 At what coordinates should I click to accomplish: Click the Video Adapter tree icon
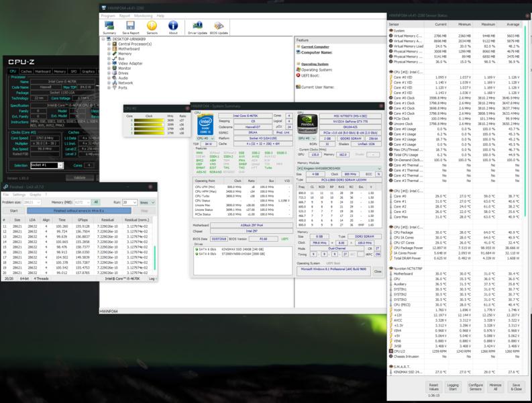(x=115, y=63)
